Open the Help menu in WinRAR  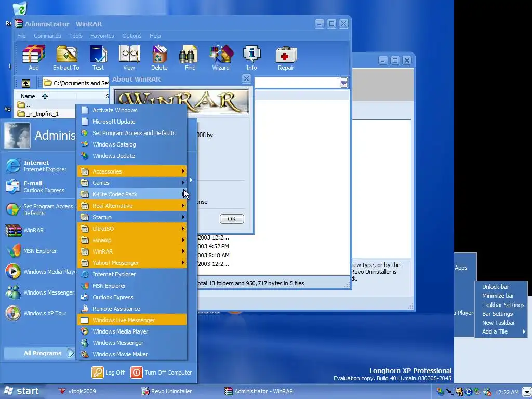click(x=155, y=36)
